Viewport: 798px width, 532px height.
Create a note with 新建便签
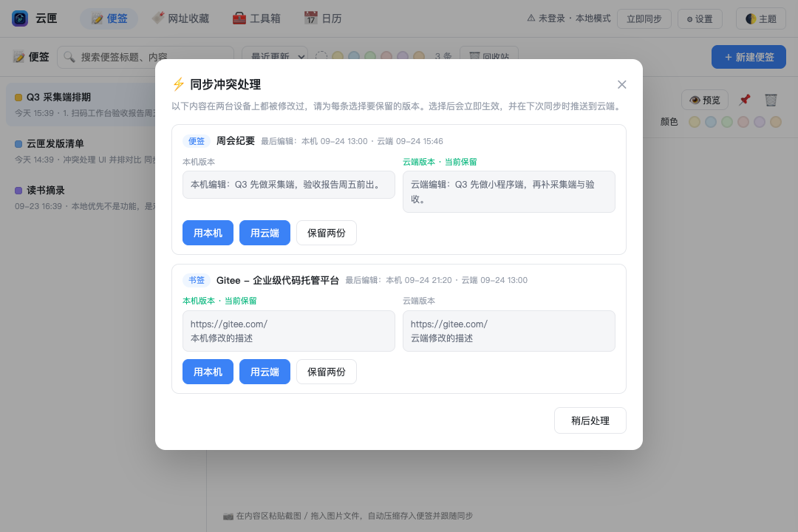(748, 57)
